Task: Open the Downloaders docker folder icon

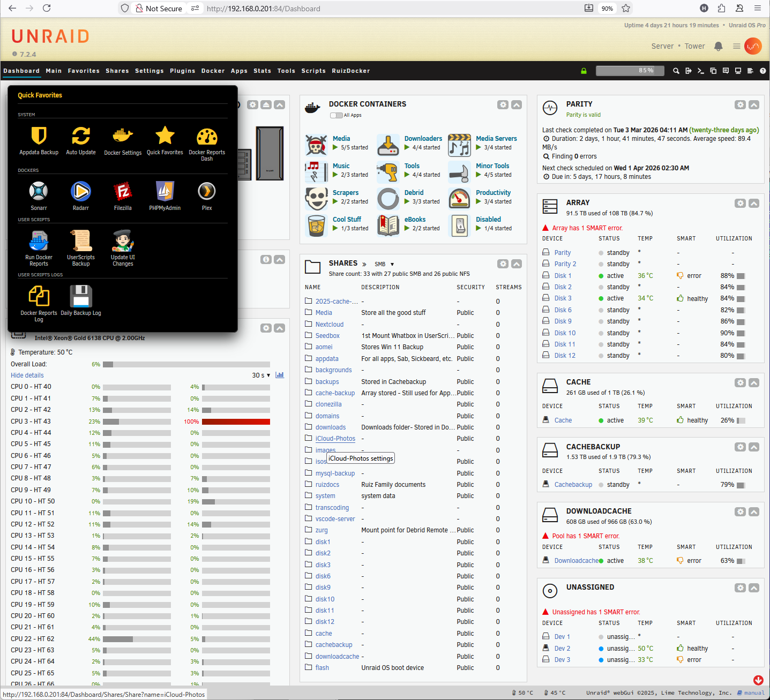Action: click(x=388, y=145)
